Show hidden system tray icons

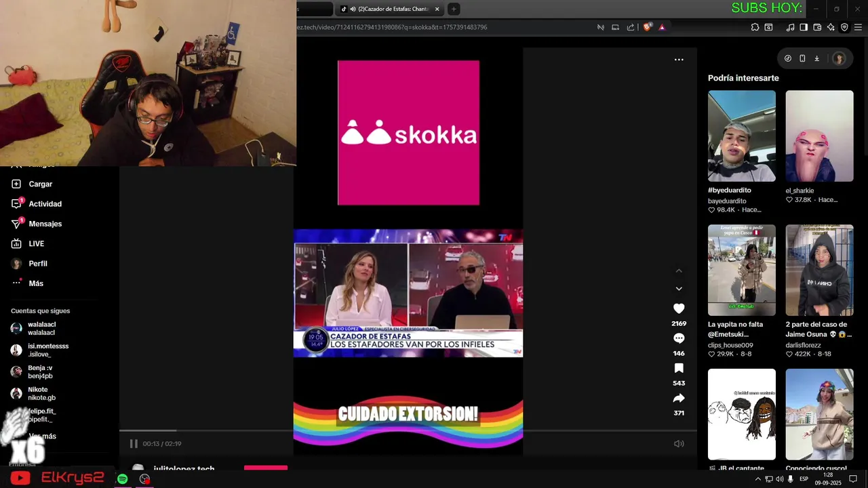click(x=757, y=479)
